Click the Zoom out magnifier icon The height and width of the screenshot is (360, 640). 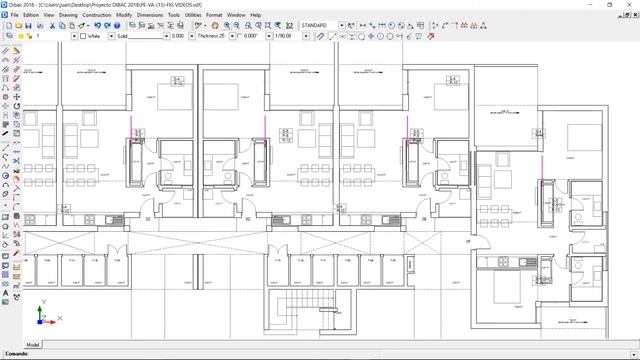[236, 26]
